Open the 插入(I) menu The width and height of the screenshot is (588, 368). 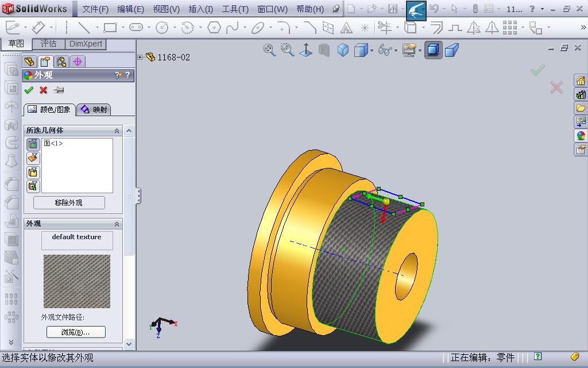coord(200,9)
